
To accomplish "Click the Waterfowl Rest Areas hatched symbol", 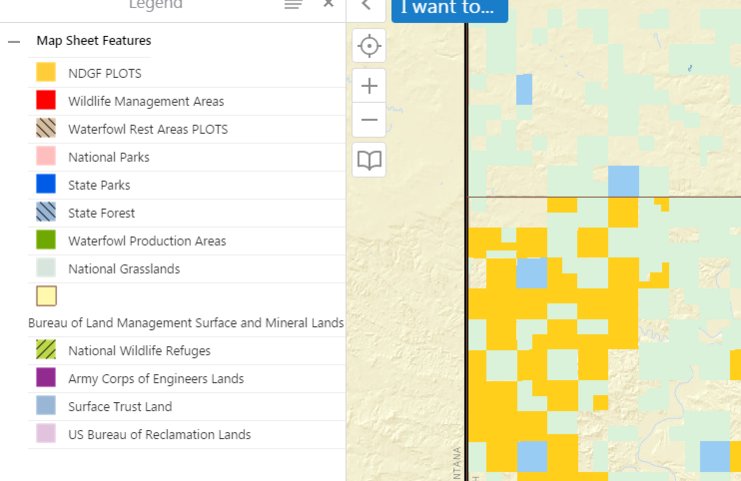I will click(x=46, y=128).
